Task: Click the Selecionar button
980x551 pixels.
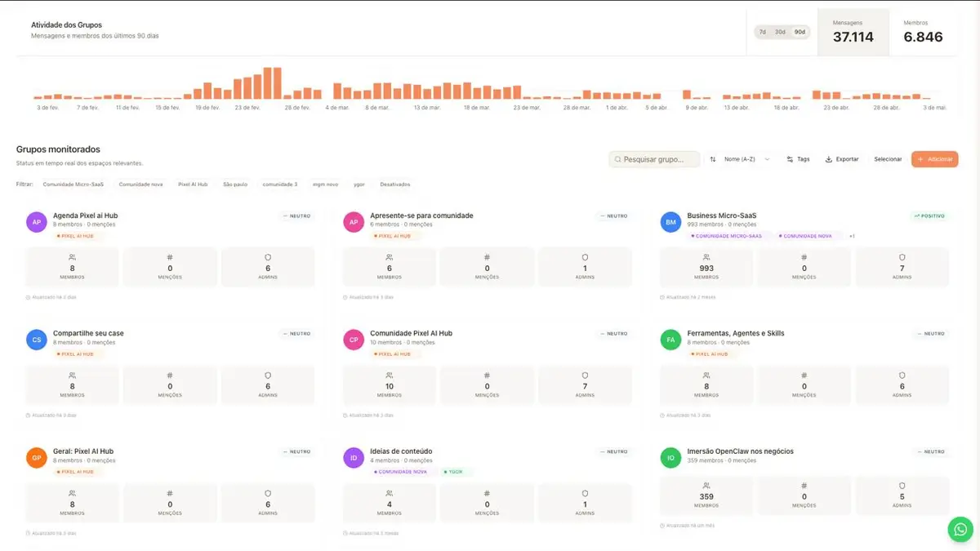Action: (888, 159)
